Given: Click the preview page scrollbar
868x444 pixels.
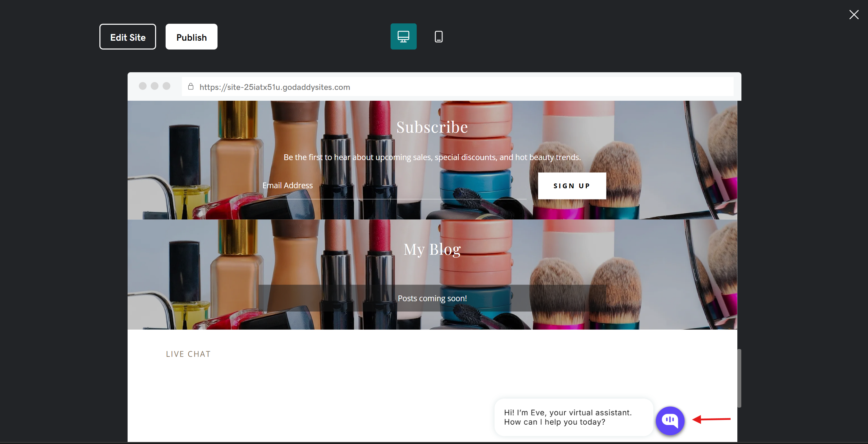Looking at the screenshot, I should (x=739, y=378).
